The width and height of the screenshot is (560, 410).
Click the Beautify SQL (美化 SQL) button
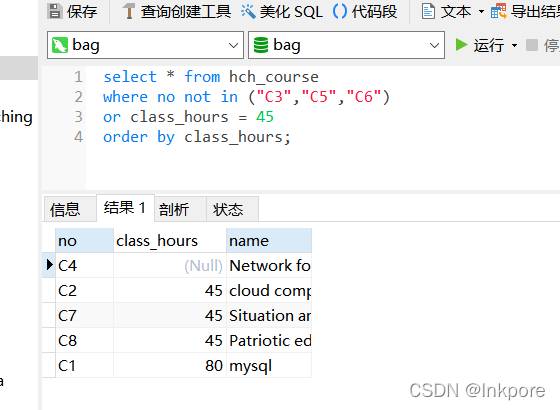click(x=282, y=11)
